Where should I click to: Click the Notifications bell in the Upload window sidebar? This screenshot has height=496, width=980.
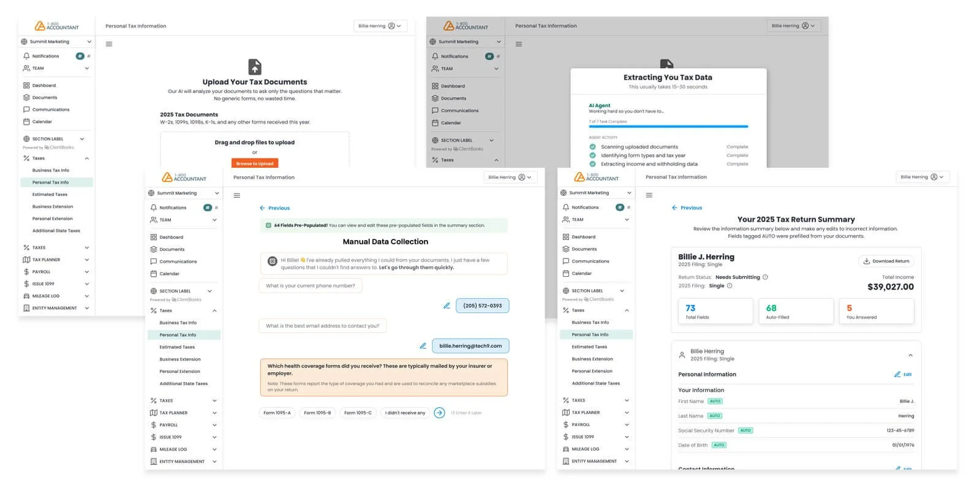click(26, 56)
